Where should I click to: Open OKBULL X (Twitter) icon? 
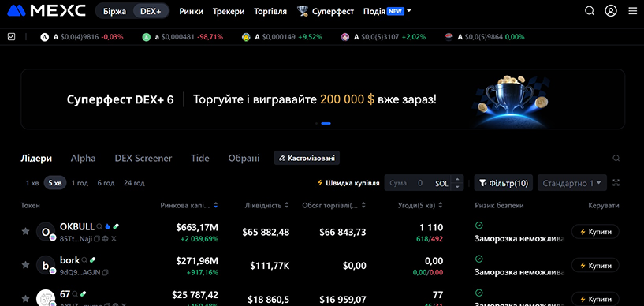pyautogui.click(x=114, y=239)
